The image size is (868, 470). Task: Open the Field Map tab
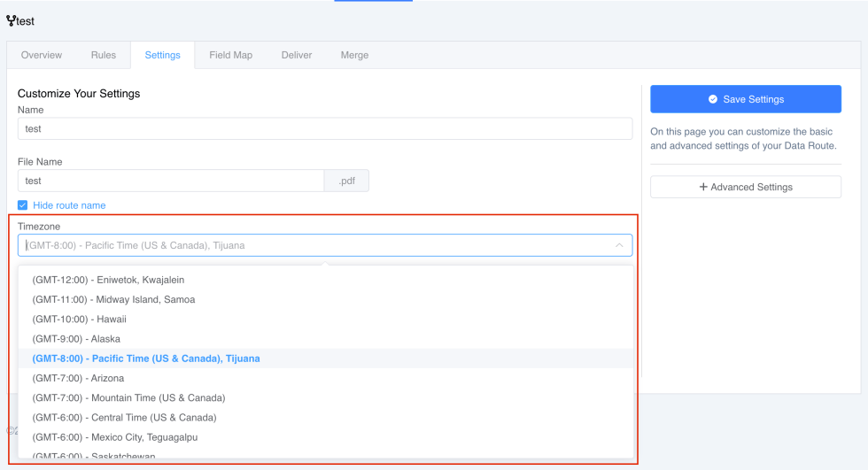tap(231, 55)
